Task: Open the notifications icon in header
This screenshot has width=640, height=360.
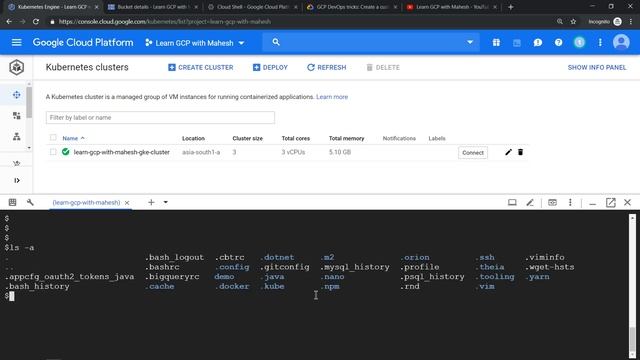Action: (579, 42)
